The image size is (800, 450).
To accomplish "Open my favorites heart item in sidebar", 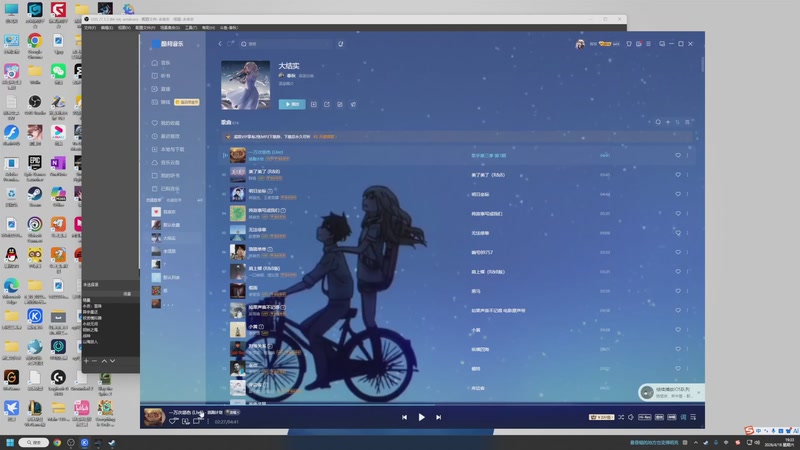I will click(x=165, y=123).
